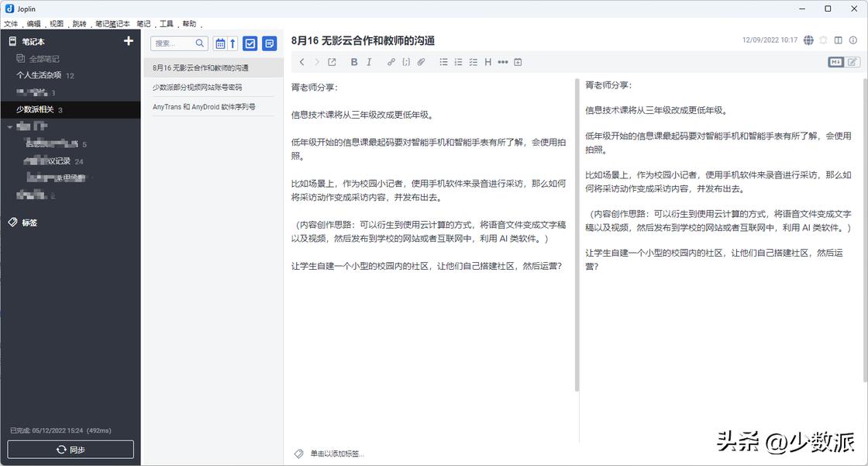Open the editor overflow menu with three dots
Image resolution: width=868 pixels, height=466 pixels.
[x=504, y=62]
